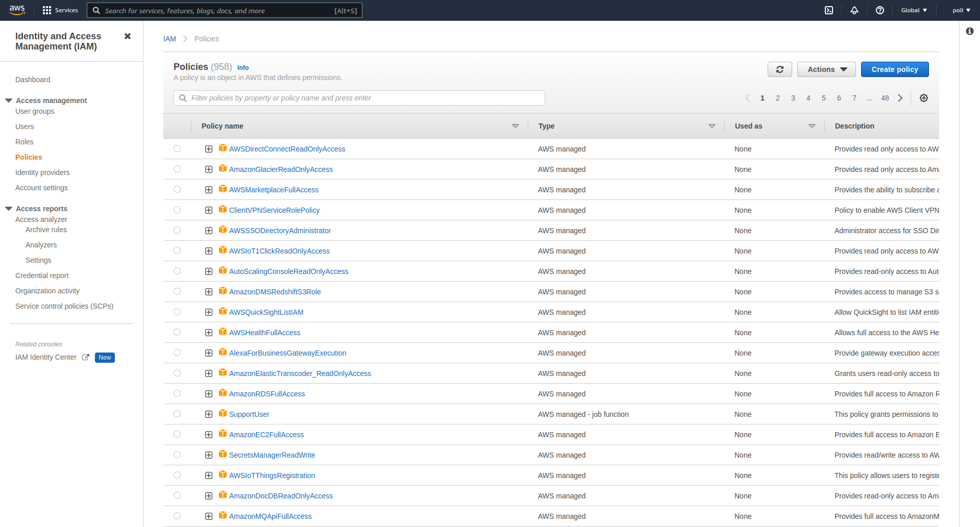Select the SupportUser policy radio button
Image resolution: width=980 pixels, height=527 pixels.
click(x=177, y=414)
